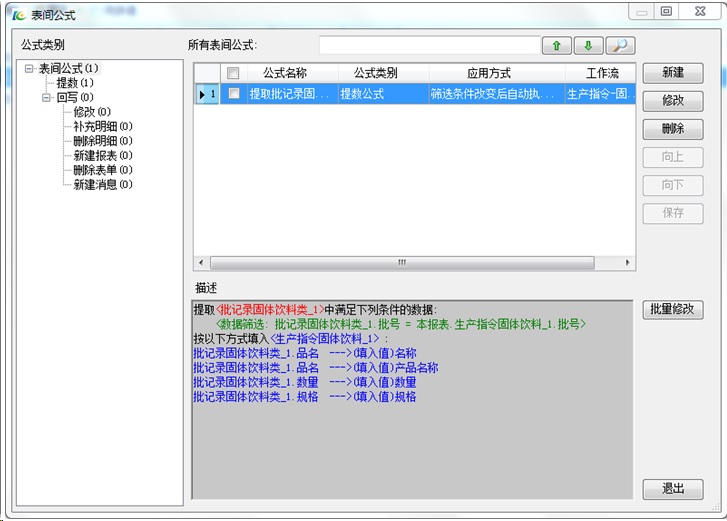Click the green down arrow icon

(588, 46)
